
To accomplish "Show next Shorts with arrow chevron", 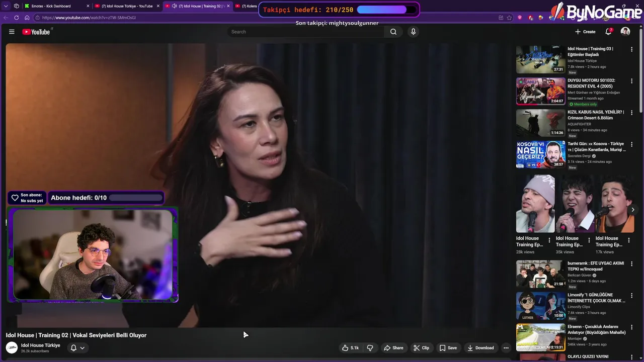I will pyautogui.click(x=632, y=210).
